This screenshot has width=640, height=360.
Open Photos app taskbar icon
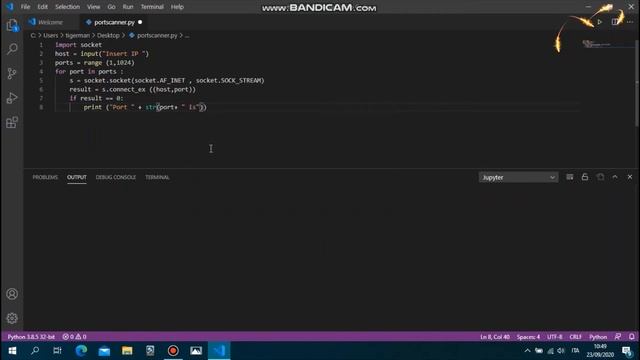click(196, 351)
